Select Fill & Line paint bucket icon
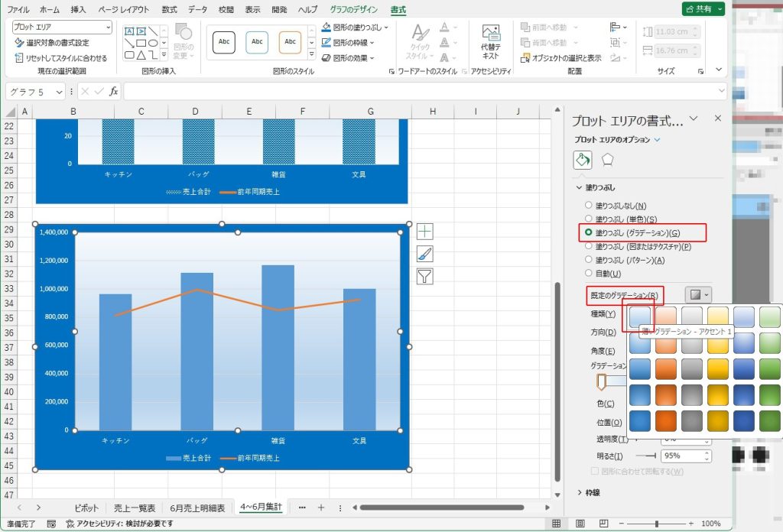Screen dimensions: 783x532 click(x=583, y=160)
